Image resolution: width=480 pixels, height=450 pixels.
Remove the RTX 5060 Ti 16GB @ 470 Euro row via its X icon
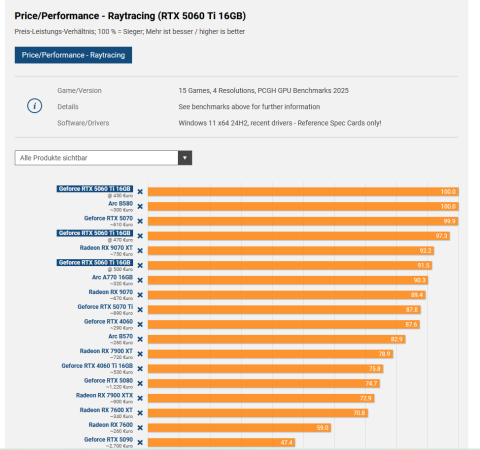click(x=140, y=236)
